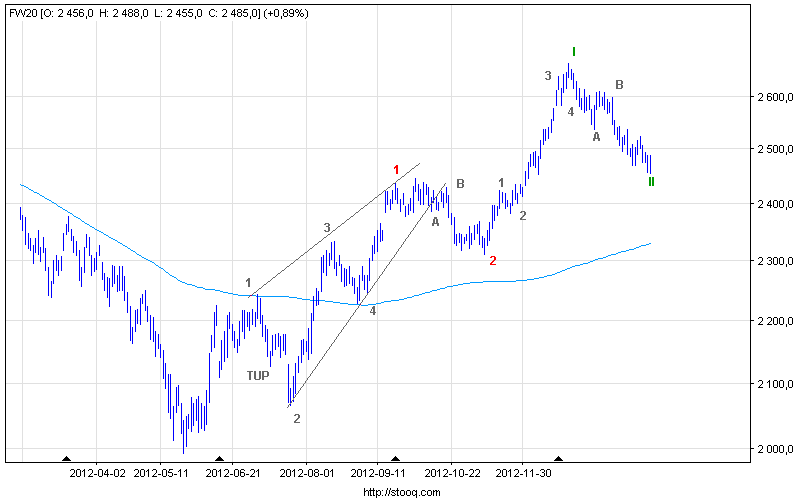Click the 2012-09-11 date label

[x=378, y=473]
